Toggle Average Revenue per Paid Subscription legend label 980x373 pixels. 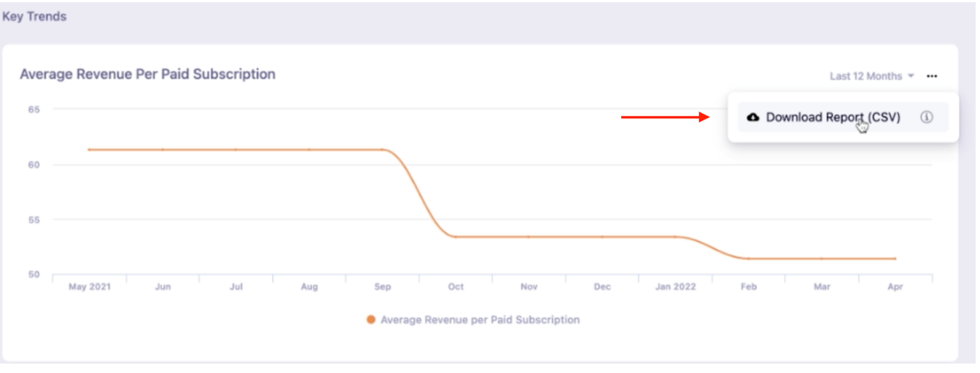click(480, 320)
